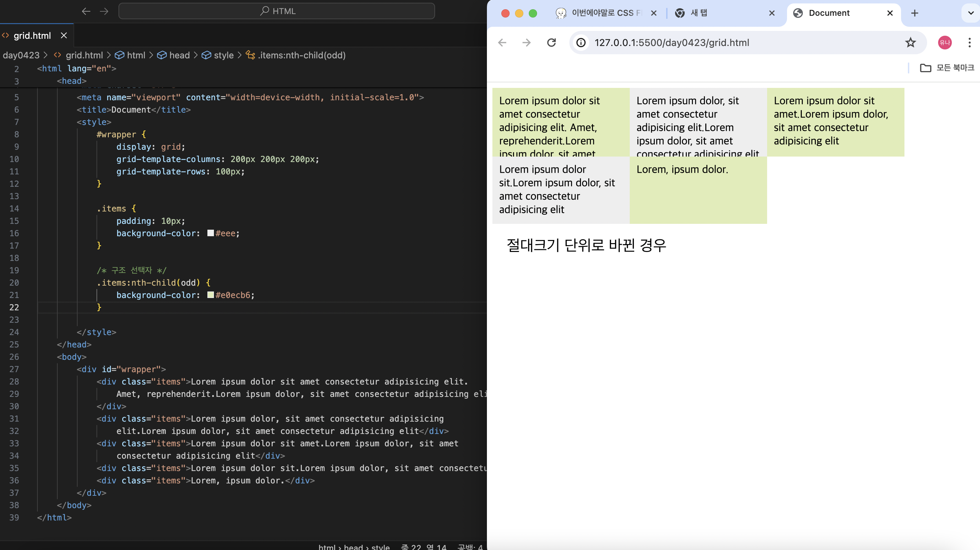Open the Chrome three-dot menu
Screen dimensions: 980x550
tap(969, 43)
